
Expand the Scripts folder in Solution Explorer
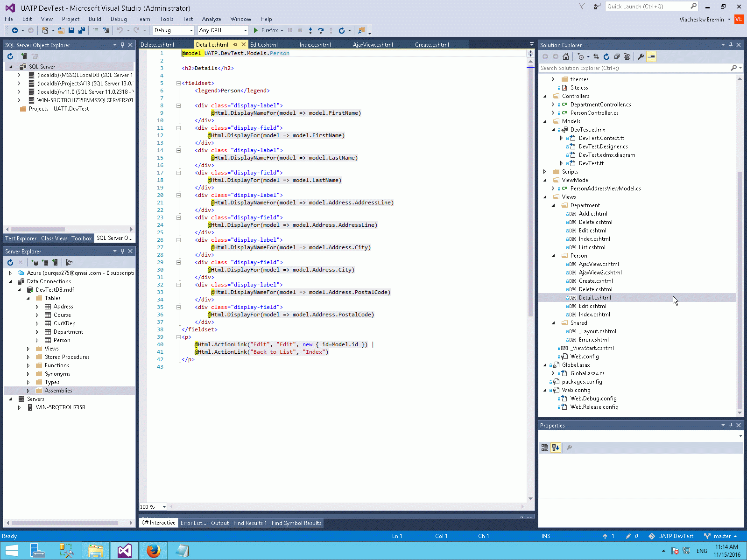click(x=545, y=172)
